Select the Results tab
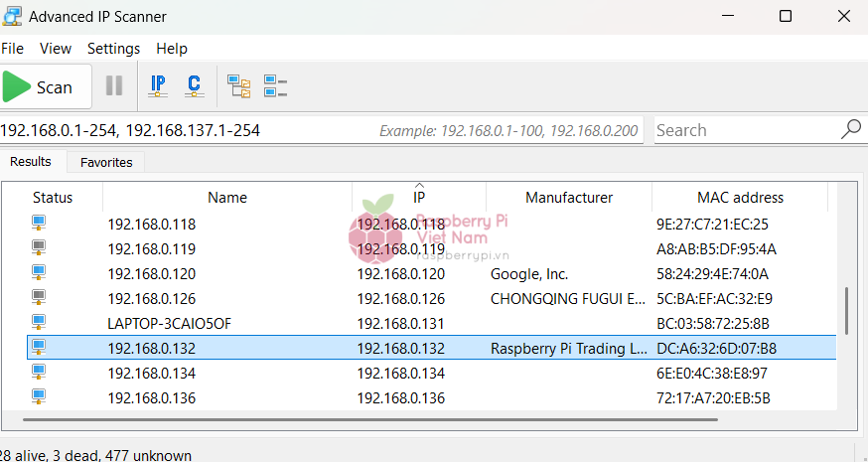Screen dimensions: 868x462 click(31, 161)
